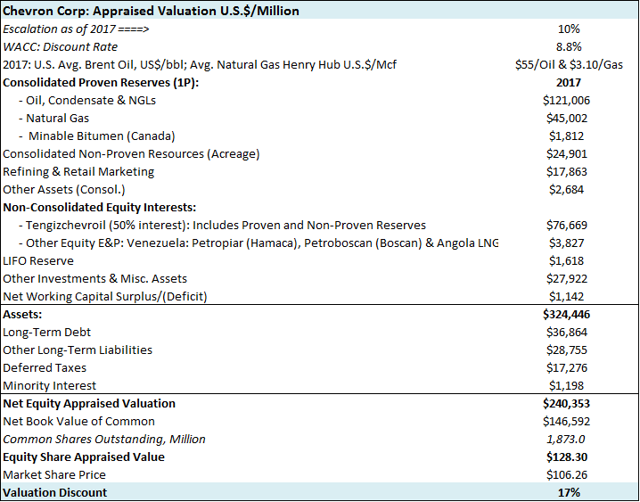Click 'Net Working Capital Surplus/(Deficit)' label
Screen dimensions: 640x502
click(105, 296)
